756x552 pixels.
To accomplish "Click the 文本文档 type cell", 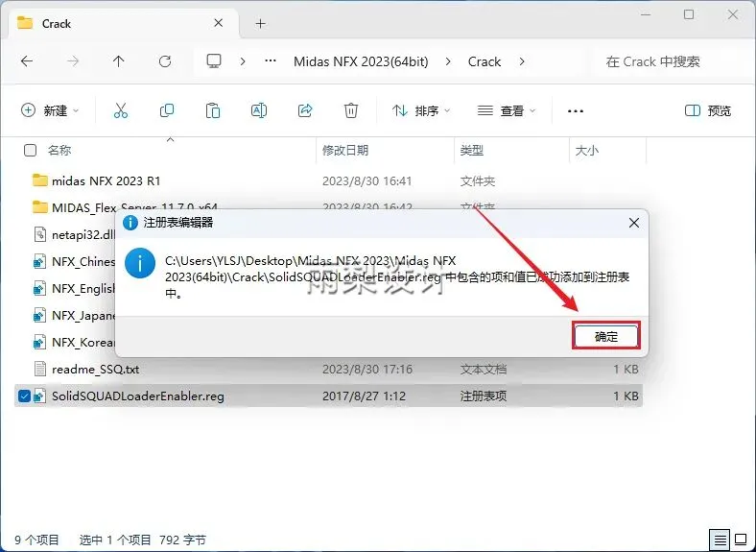I will coord(484,370).
